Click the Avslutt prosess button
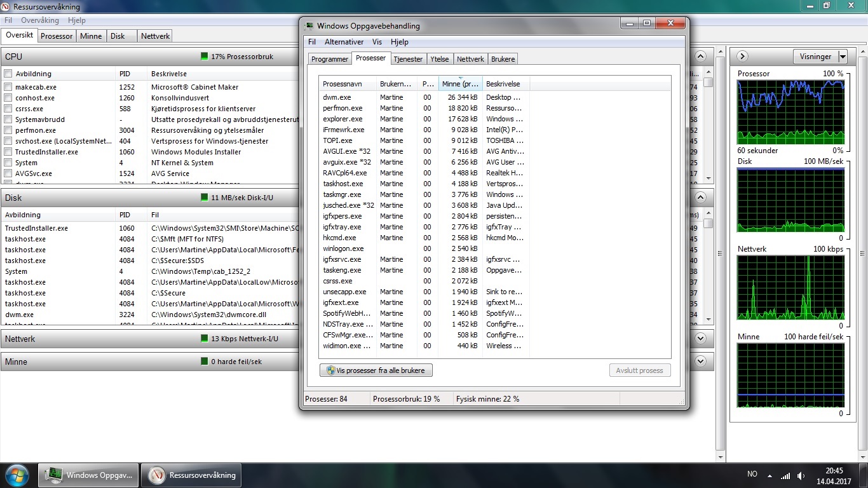Screen dimensions: 868x488 (639, 370)
